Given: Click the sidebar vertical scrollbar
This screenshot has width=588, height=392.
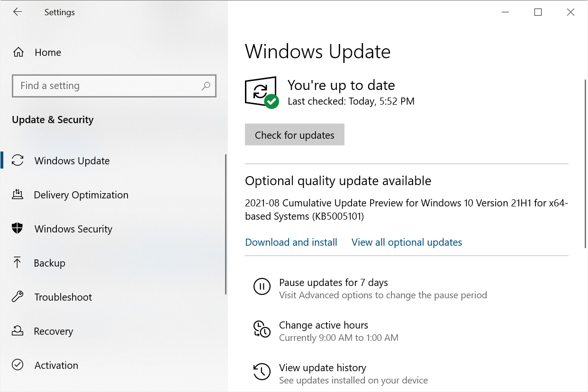Looking at the screenshot, I should pos(226,224).
